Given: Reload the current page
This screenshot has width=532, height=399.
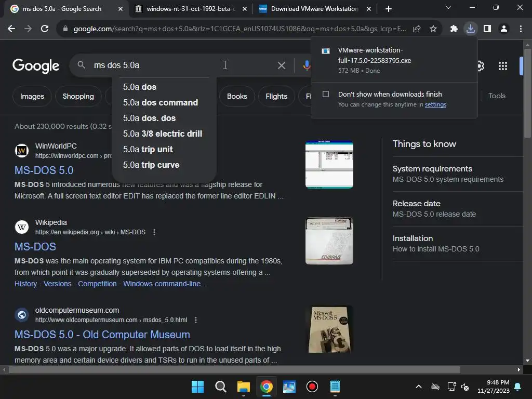Looking at the screenshot, I should (45, 29).
